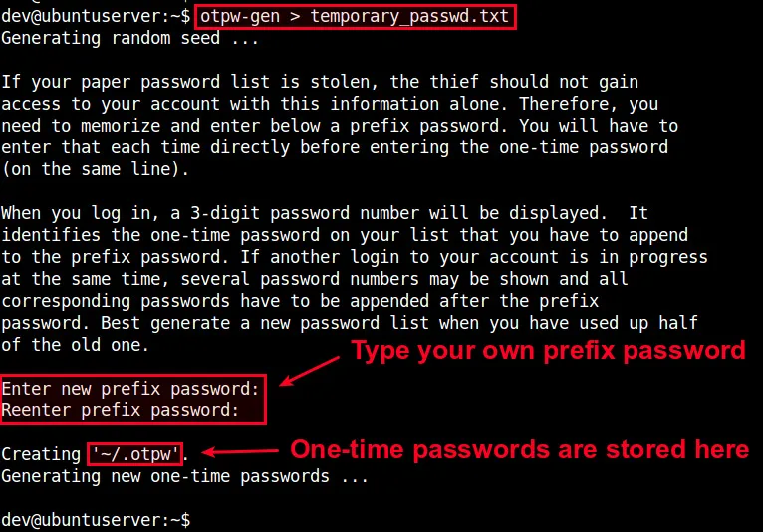Click the "Reenter prefix password:" prompt

point(121,410)
